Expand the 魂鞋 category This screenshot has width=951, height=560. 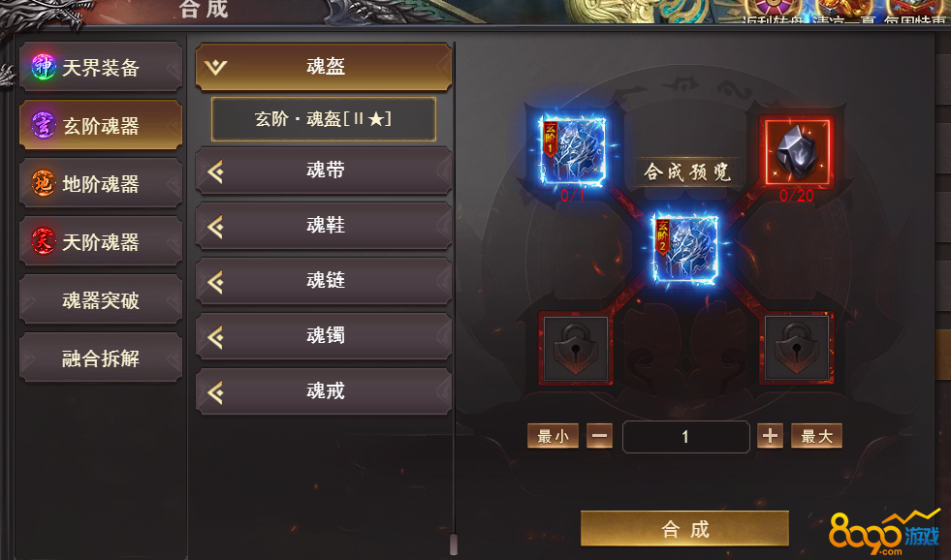pos(323,226)
